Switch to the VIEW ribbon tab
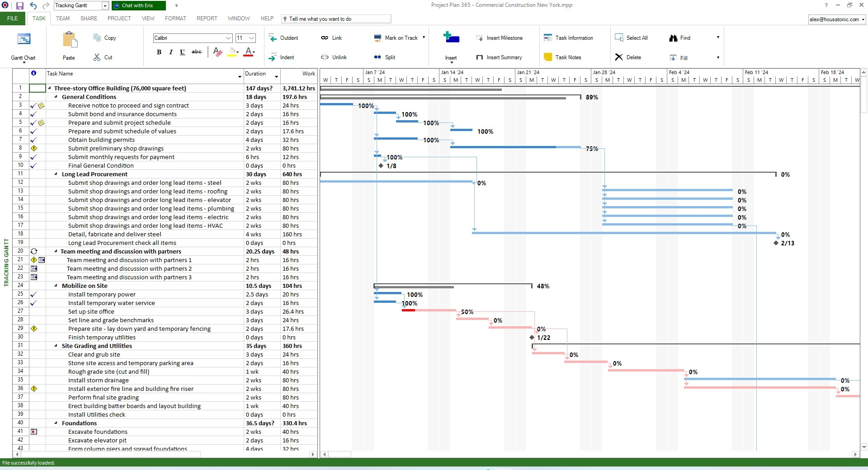 tap(147, 19)
